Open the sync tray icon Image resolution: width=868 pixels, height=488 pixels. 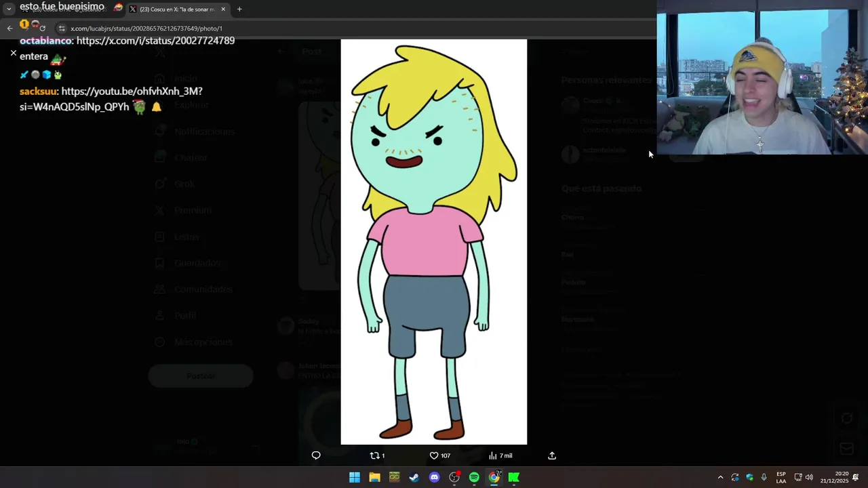735,477
